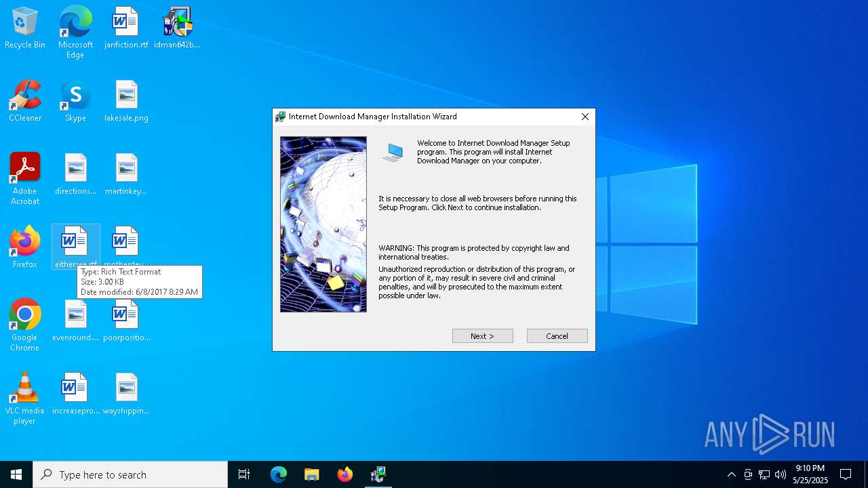Show hidden system tray icons

[x=731, y=474]
